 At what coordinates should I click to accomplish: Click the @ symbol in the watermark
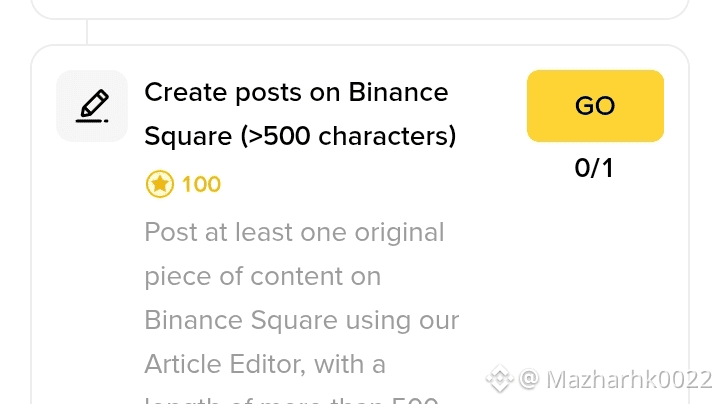529,379
